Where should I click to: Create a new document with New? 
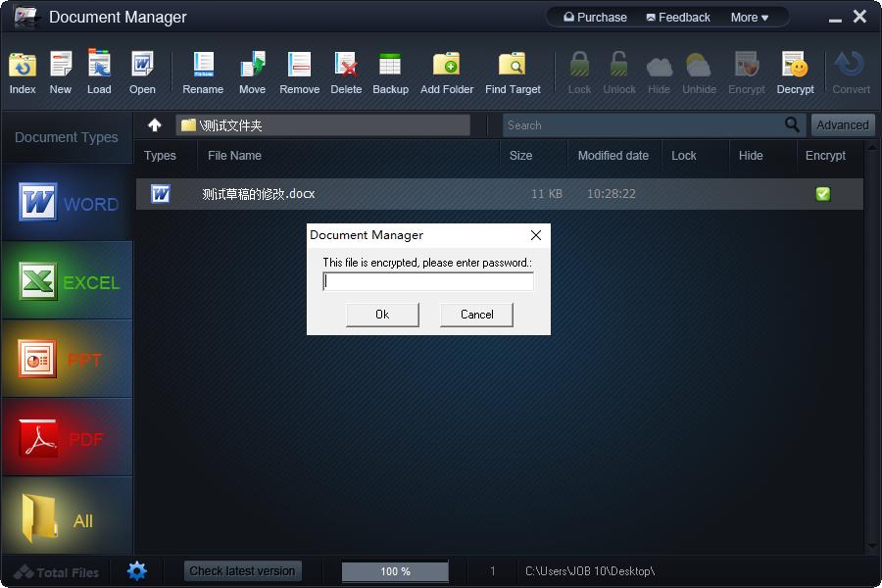coord(61,64)
